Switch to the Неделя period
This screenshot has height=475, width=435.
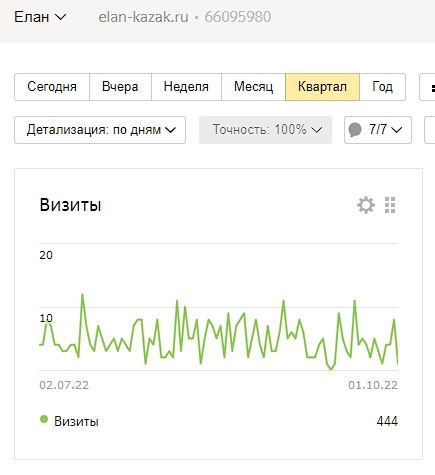tap(186, 87)
